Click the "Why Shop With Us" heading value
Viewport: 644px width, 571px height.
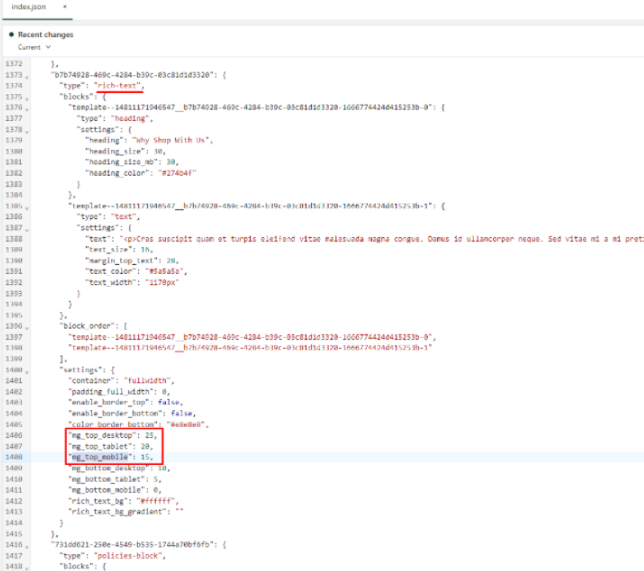pyautogui.click(x=172, y=140)
